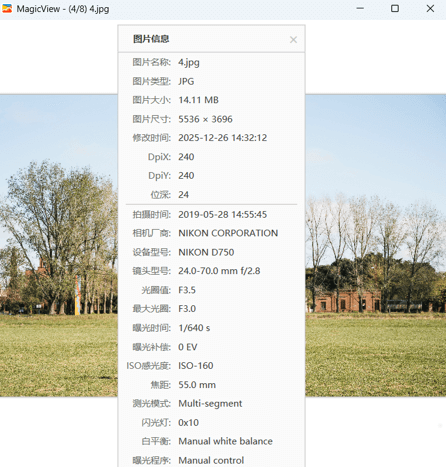Select lens model 24.0-70.0 mm f/2.8

(x=219, y=271)
